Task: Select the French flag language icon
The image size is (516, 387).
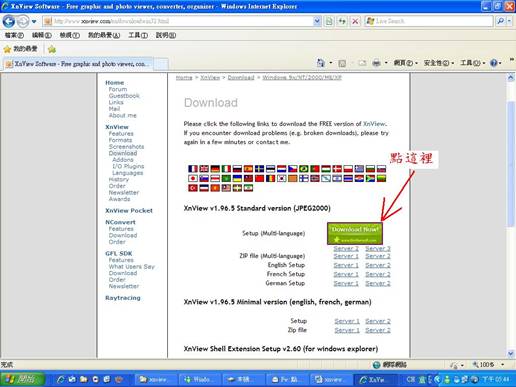Action: click(x=193, y=169)
